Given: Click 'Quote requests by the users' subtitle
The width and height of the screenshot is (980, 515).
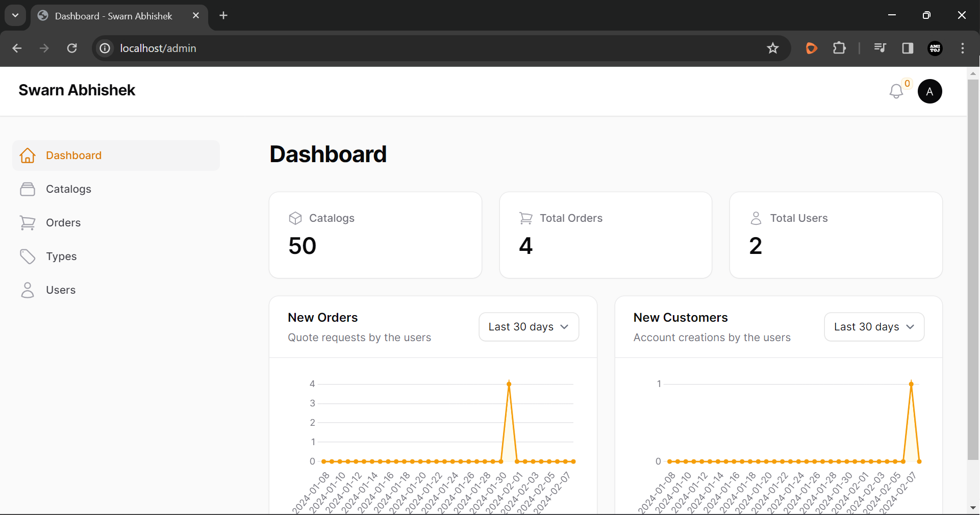Looking at the screenshot, I should 360,338.
